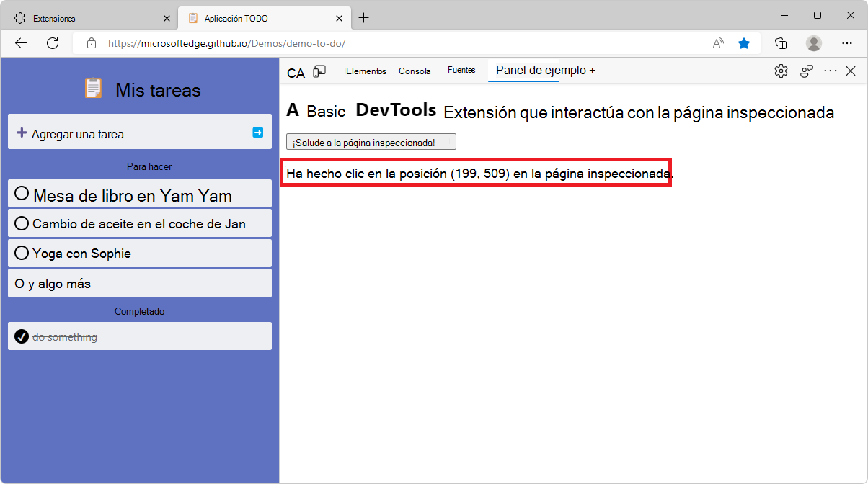
Task: Submit a task with the blue arrow button
Action: click(257, 132)
